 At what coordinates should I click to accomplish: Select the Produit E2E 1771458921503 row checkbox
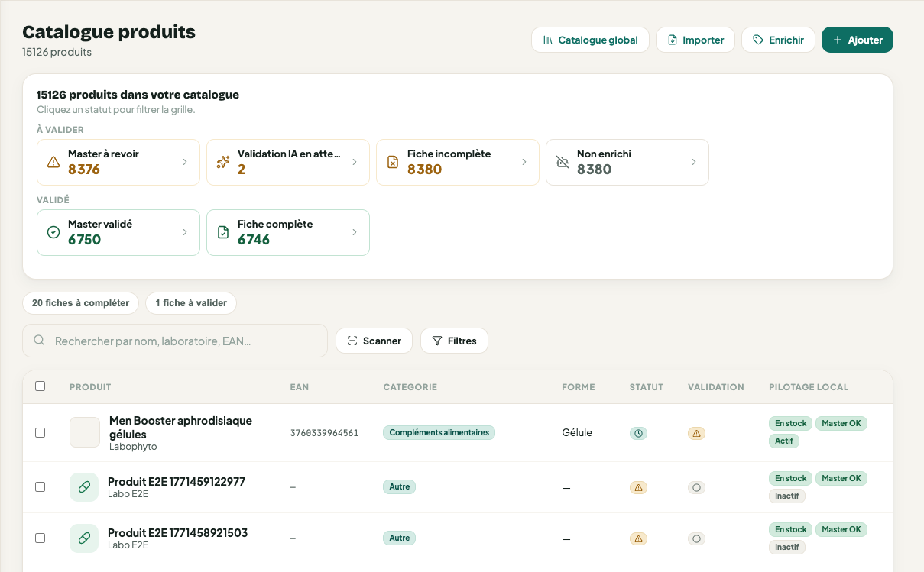point(40,538)
